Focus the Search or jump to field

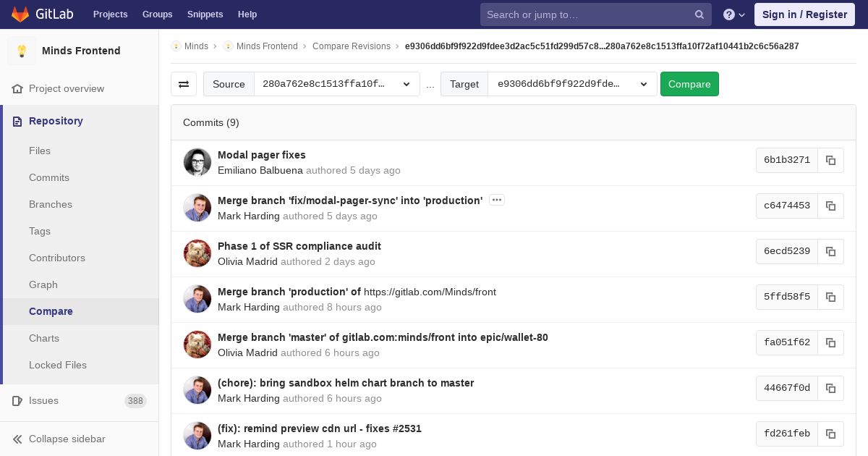click(586, 14)
